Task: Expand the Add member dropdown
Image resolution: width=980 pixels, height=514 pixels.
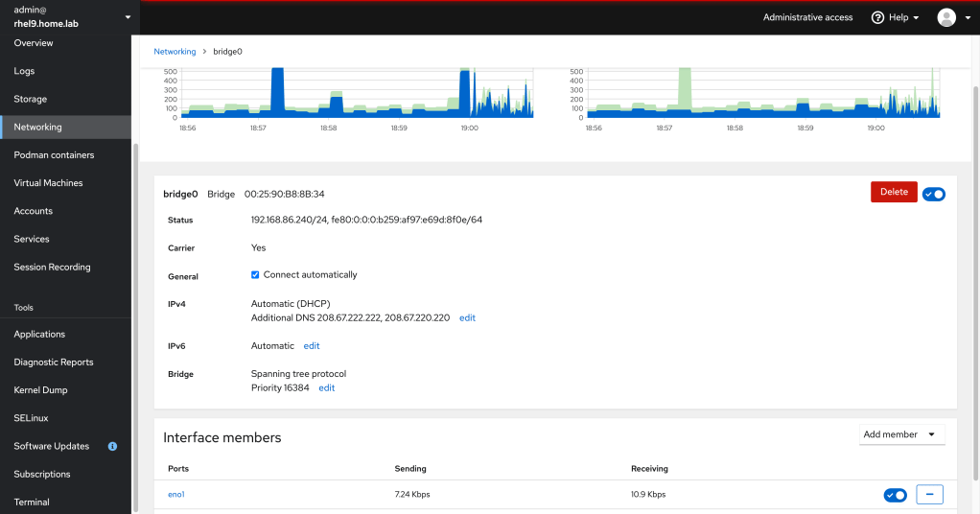Action: [901, 434]
